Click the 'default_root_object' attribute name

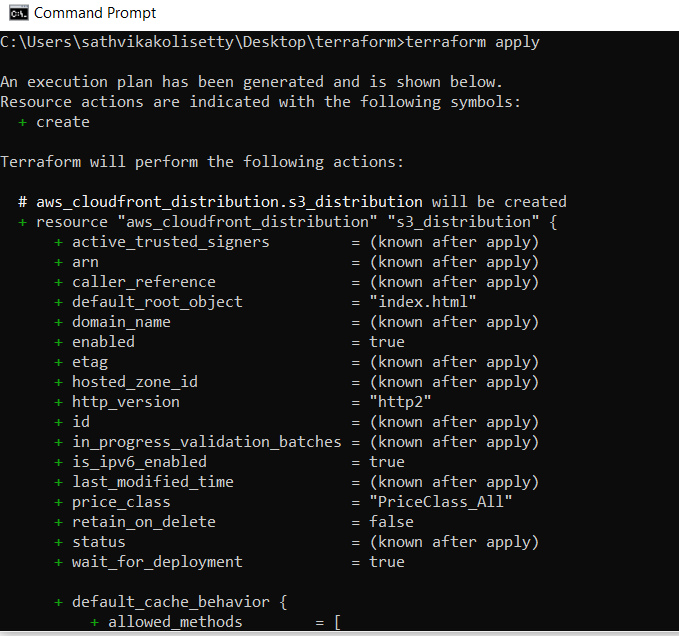[x=157, y=302]
